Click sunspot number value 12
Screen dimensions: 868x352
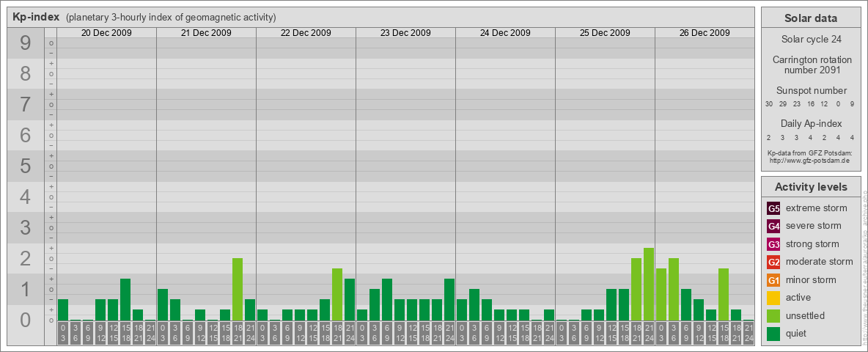824,104
